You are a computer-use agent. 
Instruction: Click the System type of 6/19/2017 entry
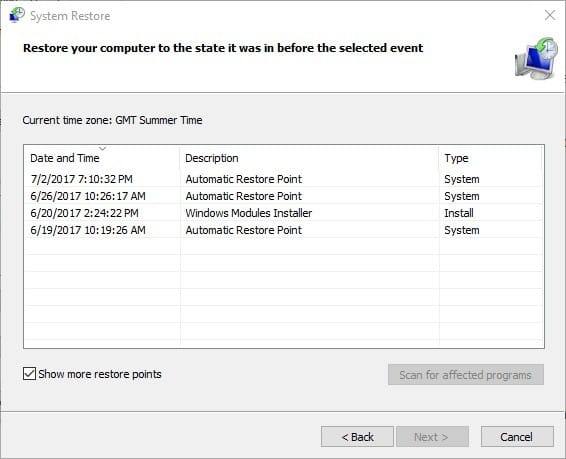click(x=462, y=230)
